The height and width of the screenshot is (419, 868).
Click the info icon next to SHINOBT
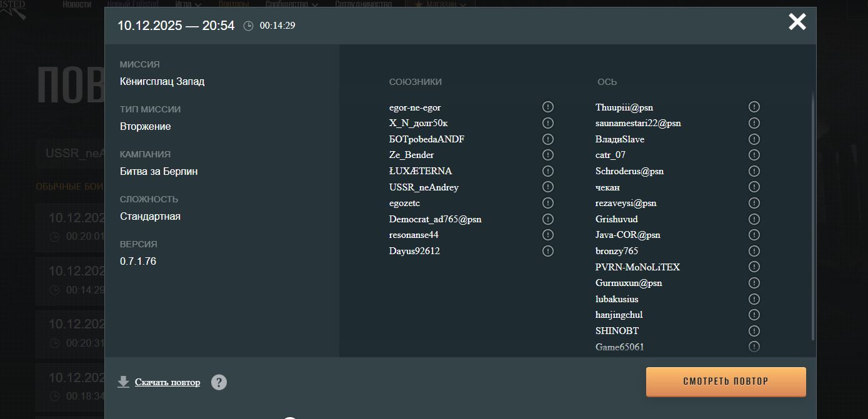click(754, 331)
